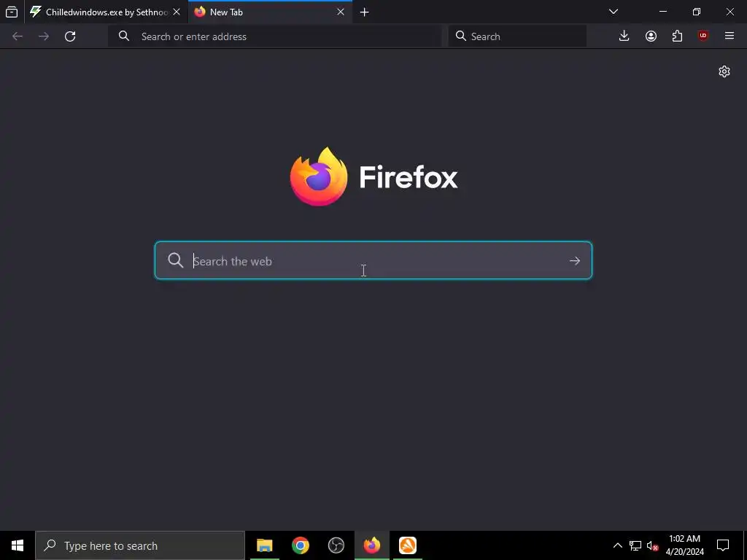747x560 pixels.
Task: Open OBS Studio from the taskbar
Action: (336, 545)
